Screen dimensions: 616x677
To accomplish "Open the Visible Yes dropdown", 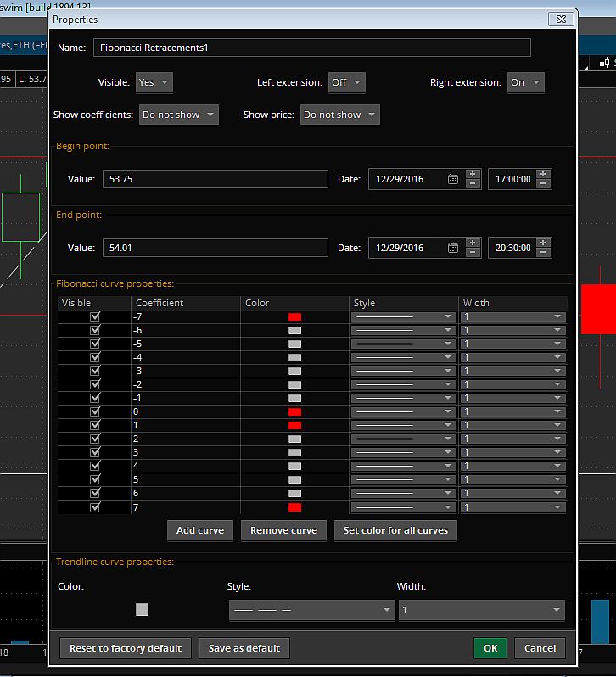I will 154,82.
